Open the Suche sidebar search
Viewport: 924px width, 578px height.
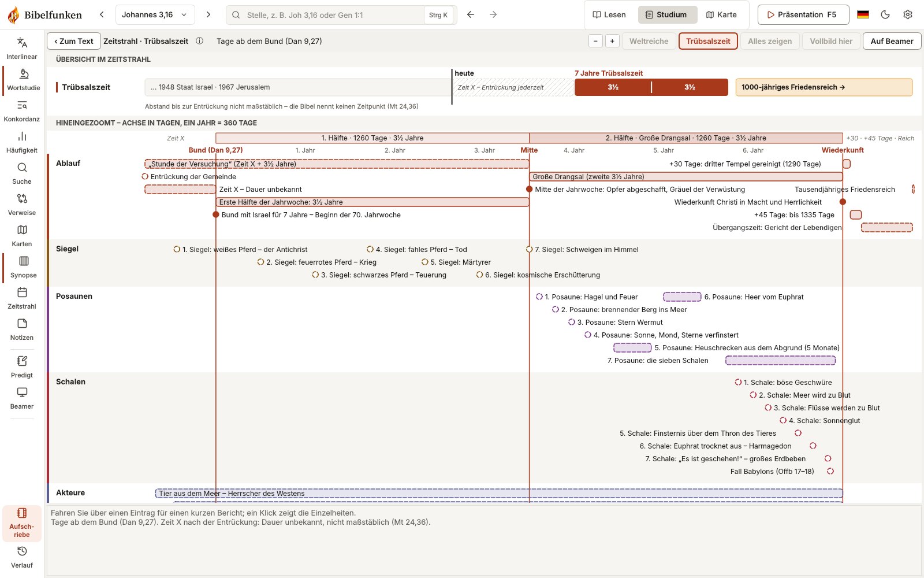click(x=22, y=173)
